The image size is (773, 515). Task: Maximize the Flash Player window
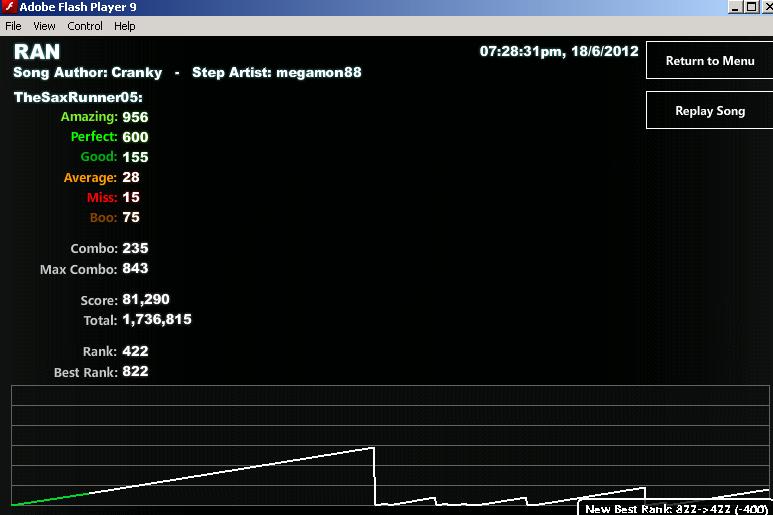[751, 7]
